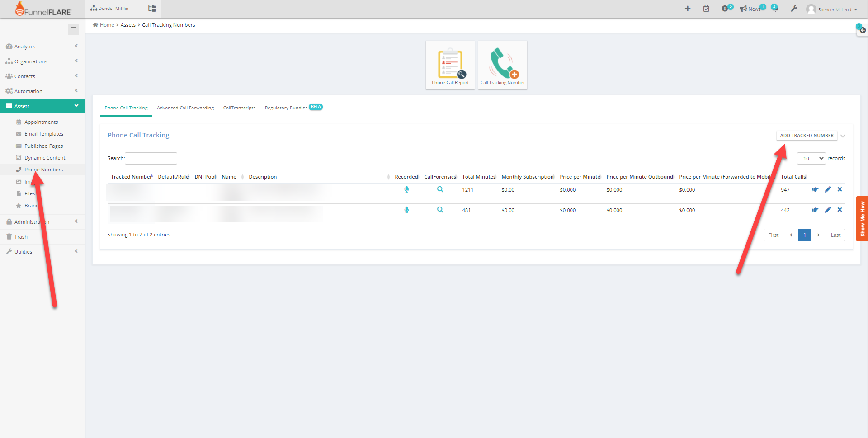Click the next page arrow
The height and width of the screenshot is (438, 868).
coord(818,235)
